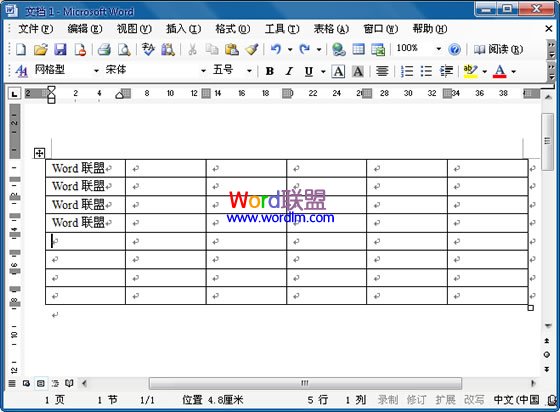Apply character shading
Image resolution: width=560 pixels, height=412 pixels.
click(358, 71)
